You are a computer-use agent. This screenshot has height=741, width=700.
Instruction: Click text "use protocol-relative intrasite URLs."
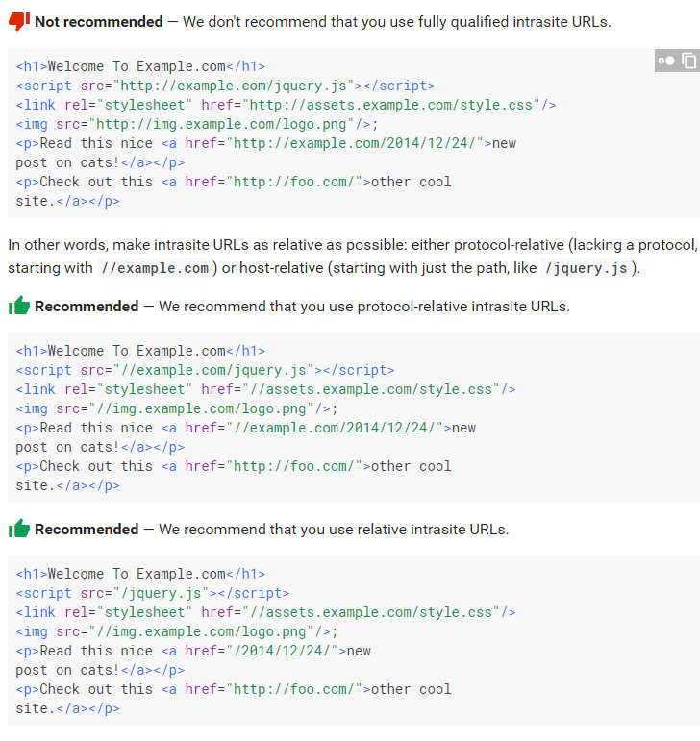pyautogui.click(x=449, y=307)
